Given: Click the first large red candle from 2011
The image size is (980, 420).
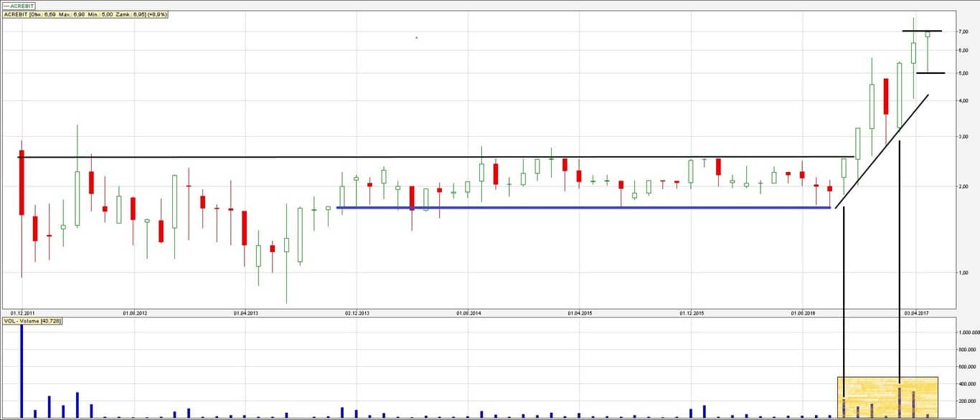Looking at the screenshot, I should pos(22,182).
